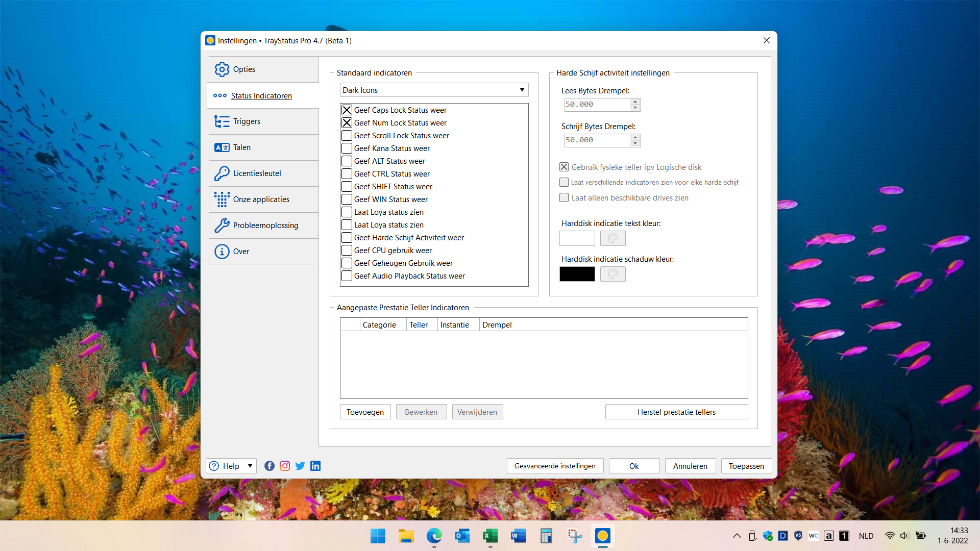
Task: Enable Geef Scroll Lock Status weer
Action: point(347,136)
